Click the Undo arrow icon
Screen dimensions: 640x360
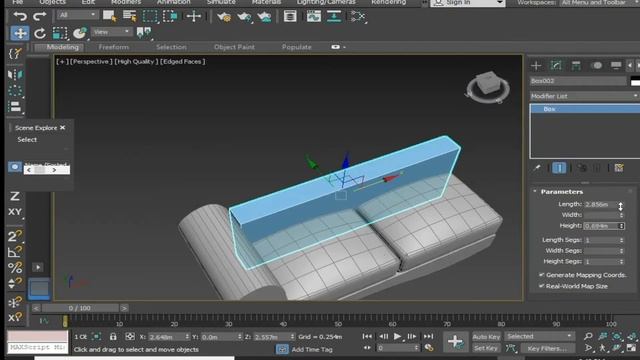tap(20, 16)
